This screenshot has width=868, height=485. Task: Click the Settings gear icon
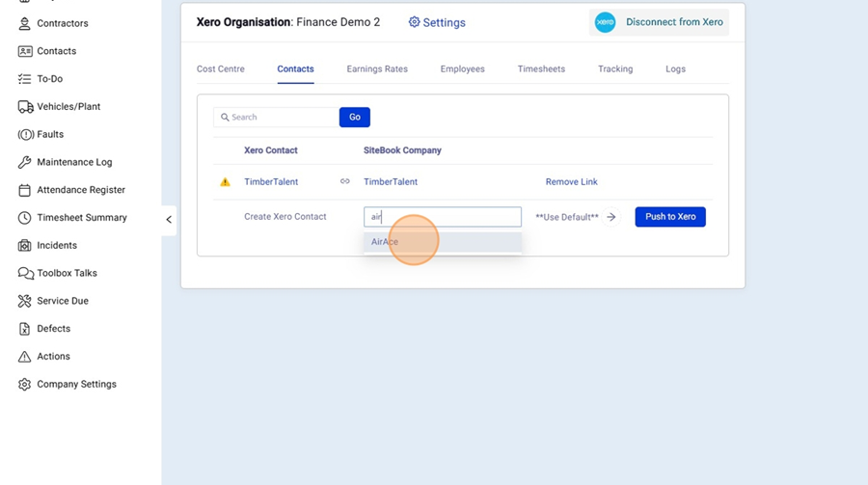tap(414, 22)
